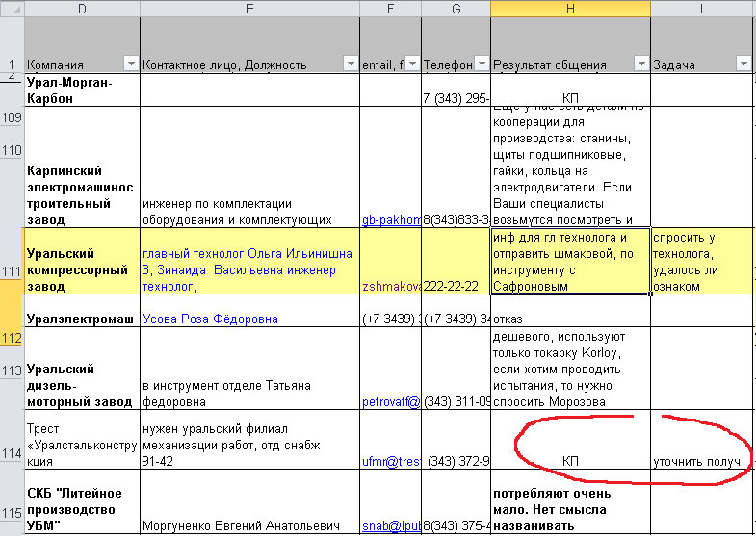Select cell mentioning токарку Korloy
756x536 pixels.
coord(570,369)
